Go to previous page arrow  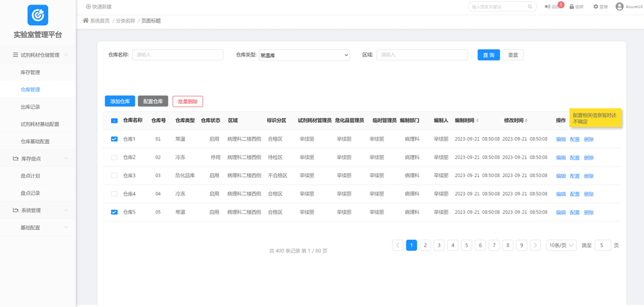tap(397, 245)
